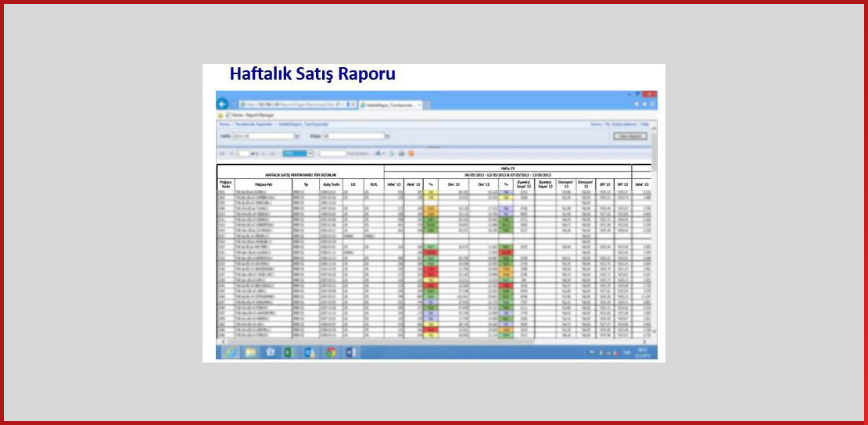Viewport: 868px width, 425px height.
Task: Click the green refresh report icon
Action: pos(391,154)
